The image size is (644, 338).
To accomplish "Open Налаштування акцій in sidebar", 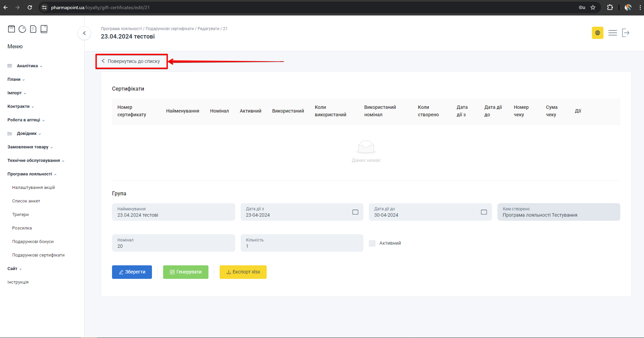I will pyautogui.click(x=34, y=188).
